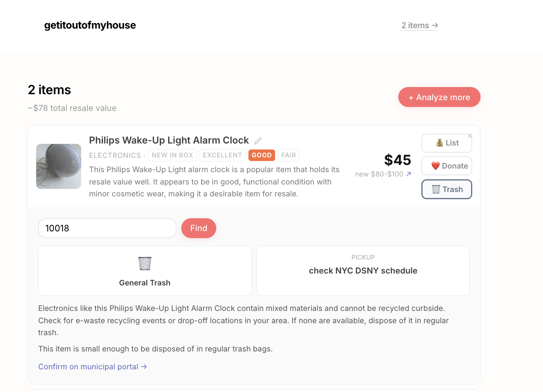Remove item with the small X icon
Screen dimensions: 543x392
470,136
